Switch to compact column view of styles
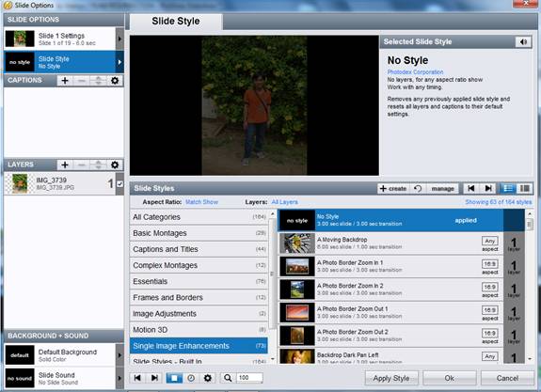This screenshot has width=541, height=392. coord(524,188)
